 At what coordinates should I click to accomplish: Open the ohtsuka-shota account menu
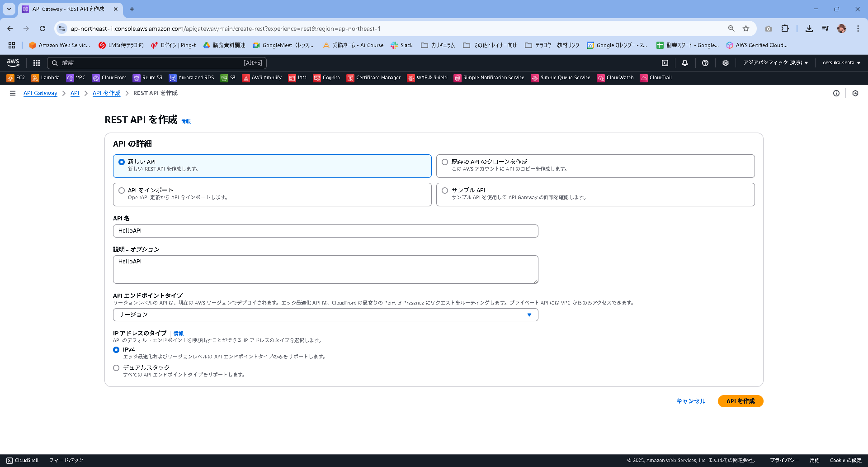(840, 63)
